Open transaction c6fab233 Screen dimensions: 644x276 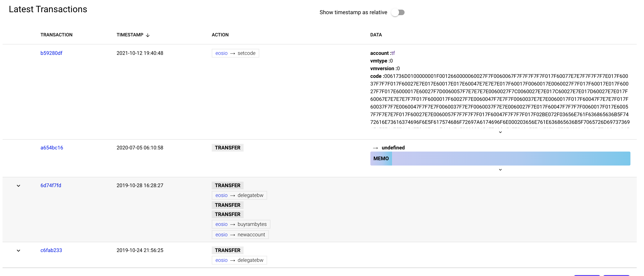51,250
